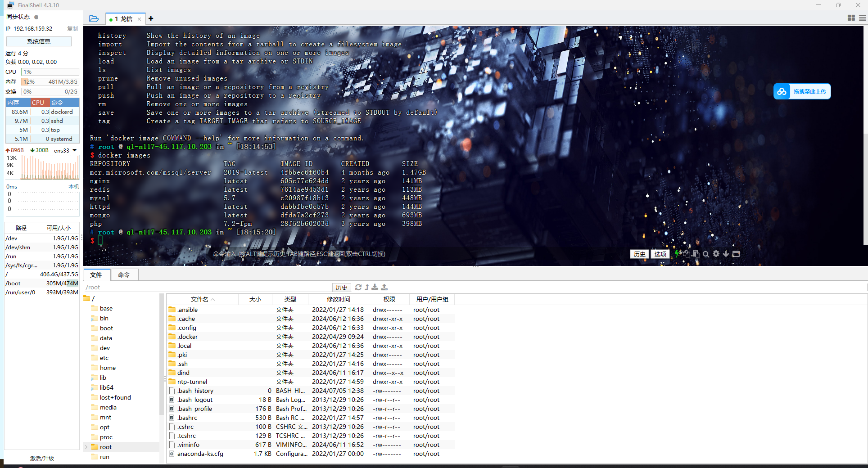The image size is (868, 468).
Task: Select the lost+found folder in tree
Action: (115, 397)
